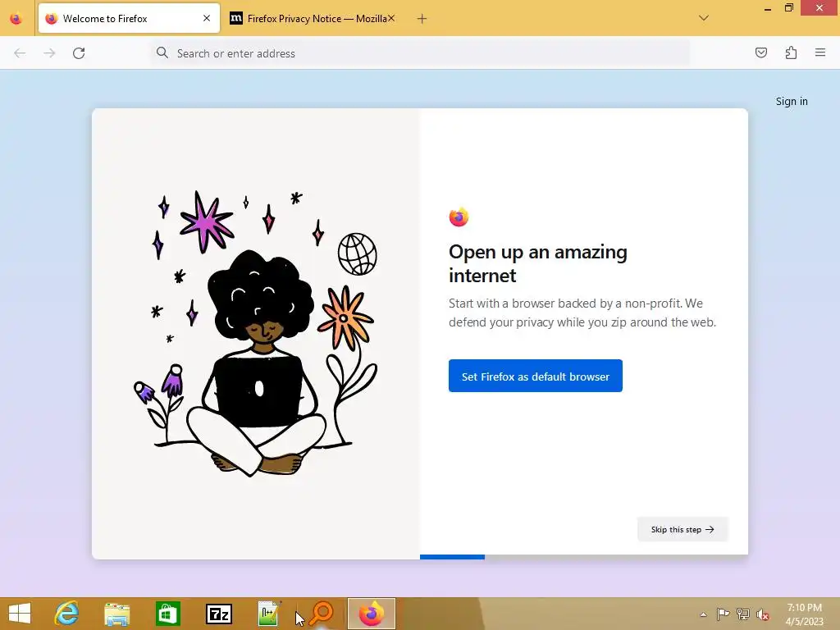
Task: Click Skip this step button
Action: tap(682, 529)
